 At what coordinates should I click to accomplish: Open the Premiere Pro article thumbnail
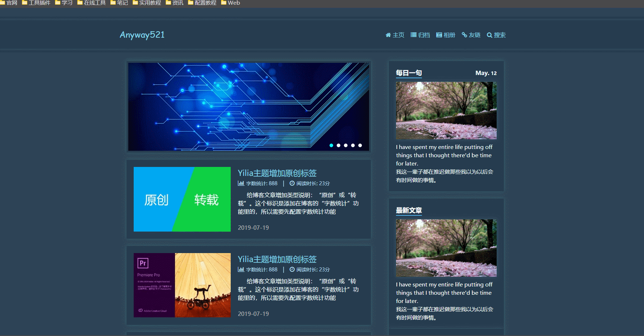coord(182,285)
